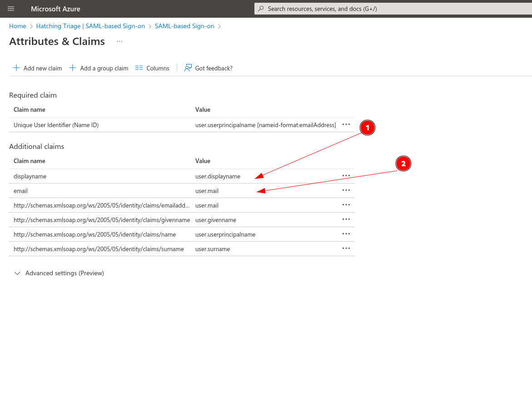532x416 pixels.
Task: Click the plus icon for Add a group claim
Action: click(x=73, y=68)
